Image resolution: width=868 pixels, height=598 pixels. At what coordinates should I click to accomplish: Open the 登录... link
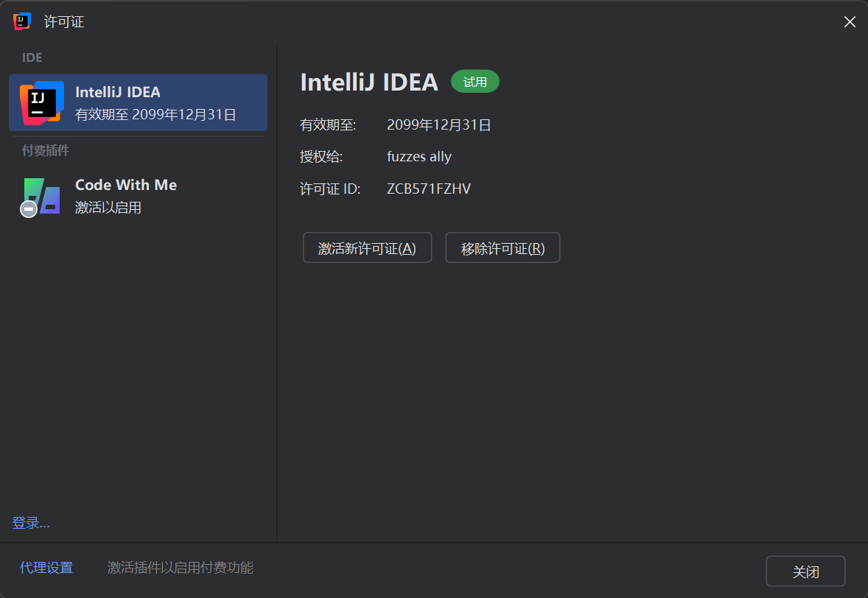click(x=31, y=523)
